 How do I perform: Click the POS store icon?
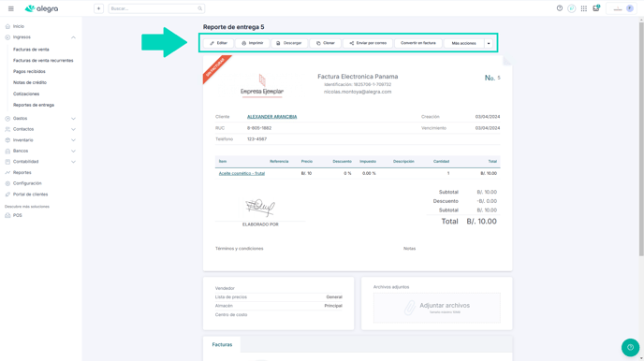pos(7,215)
